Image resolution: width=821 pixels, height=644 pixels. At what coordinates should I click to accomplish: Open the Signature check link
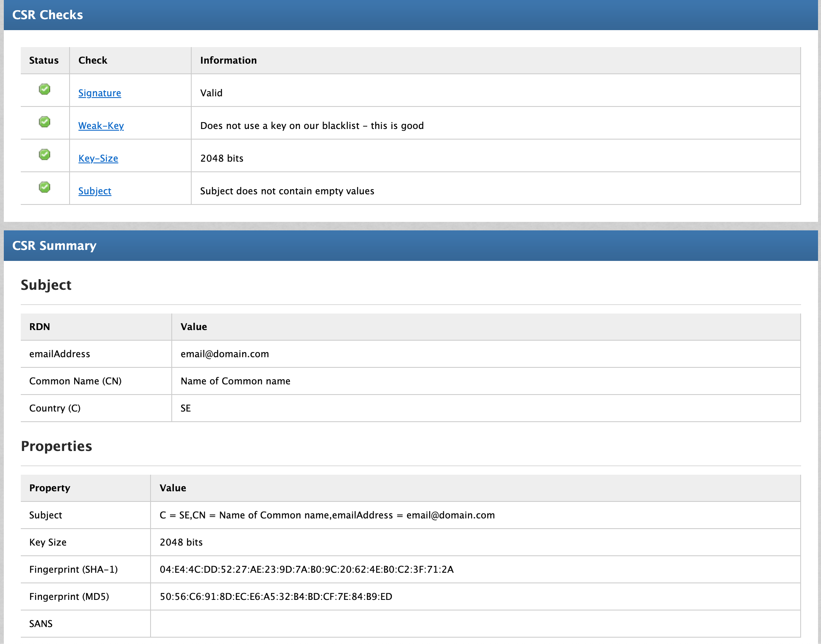(100, 93)
